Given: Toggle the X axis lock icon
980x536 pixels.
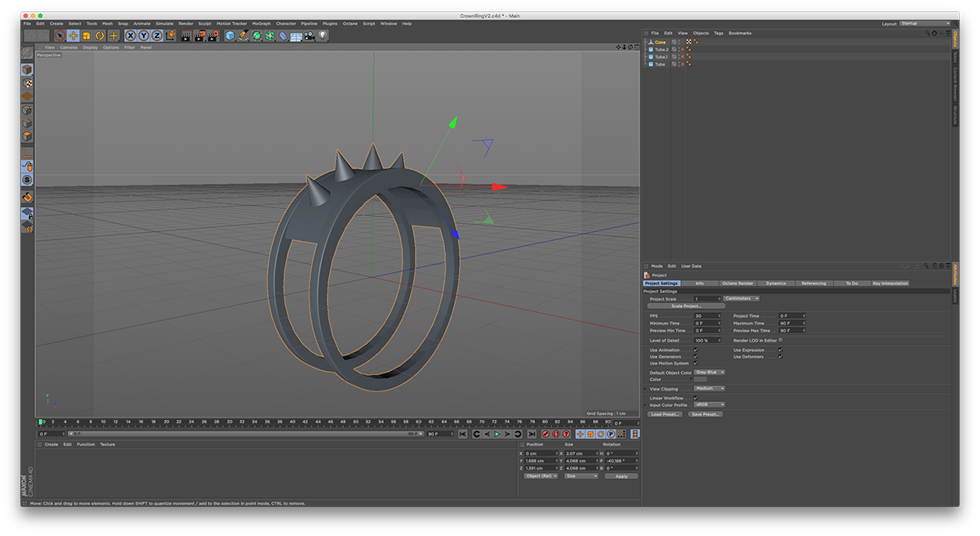Looking at the screenshot, I should click(x=130, y=36).
